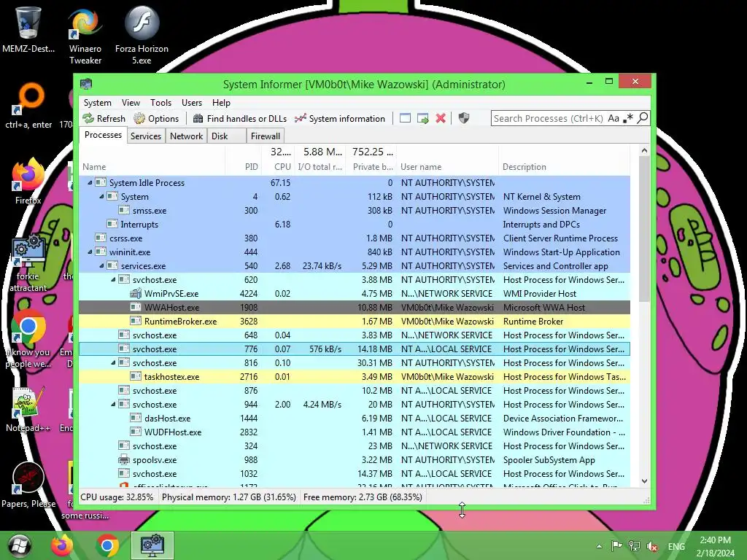Collapse svchost.exe PID 816 node
The image size is (747, 560).
113,363
